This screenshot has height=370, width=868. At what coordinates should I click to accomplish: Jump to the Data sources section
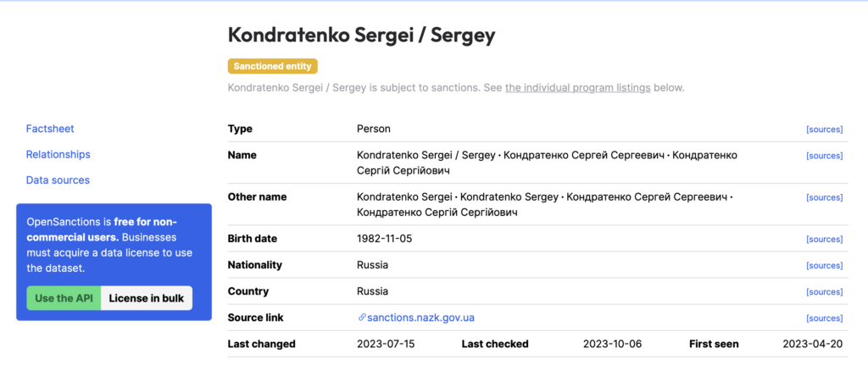58,180
